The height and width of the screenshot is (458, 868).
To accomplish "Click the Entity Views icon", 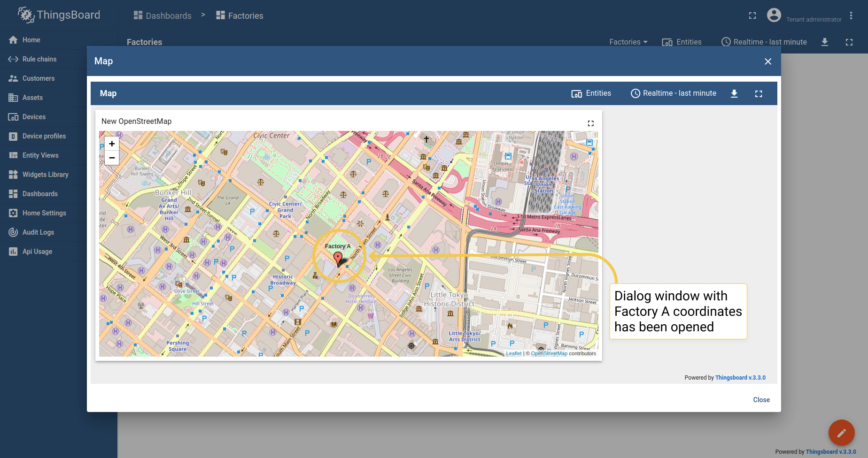I will coord(13,155).
